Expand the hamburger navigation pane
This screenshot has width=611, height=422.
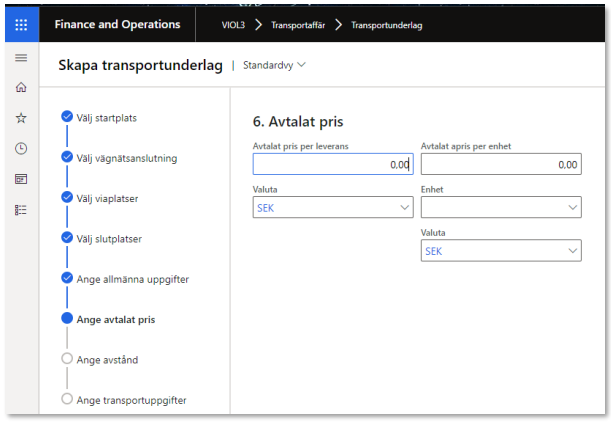(21, 59)
